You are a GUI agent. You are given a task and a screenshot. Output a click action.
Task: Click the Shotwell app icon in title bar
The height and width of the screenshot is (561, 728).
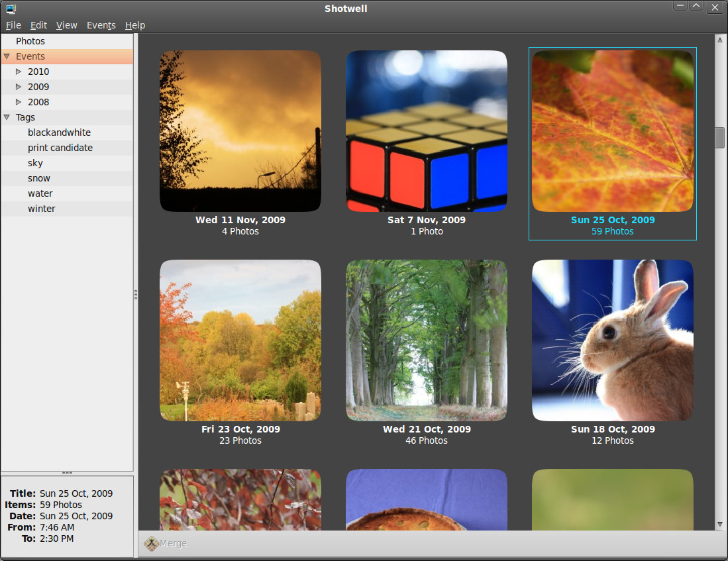[x=11, y=9]
